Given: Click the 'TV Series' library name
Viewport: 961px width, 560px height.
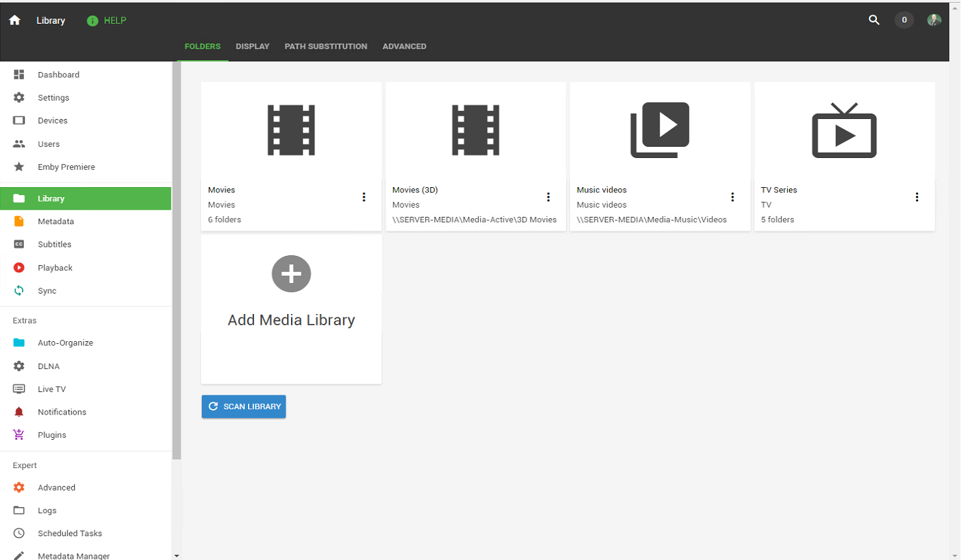Looking at the screenshot, I should pos(778,190).
